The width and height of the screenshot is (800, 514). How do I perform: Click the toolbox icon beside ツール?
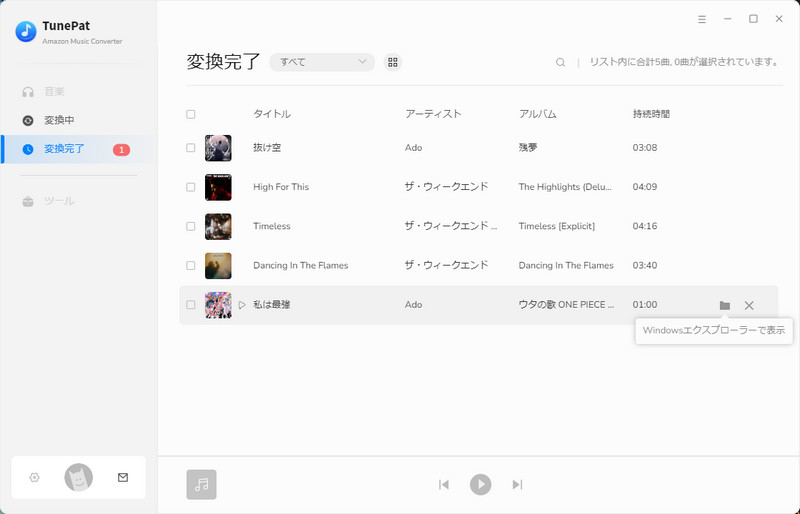(x=28, y=201)
